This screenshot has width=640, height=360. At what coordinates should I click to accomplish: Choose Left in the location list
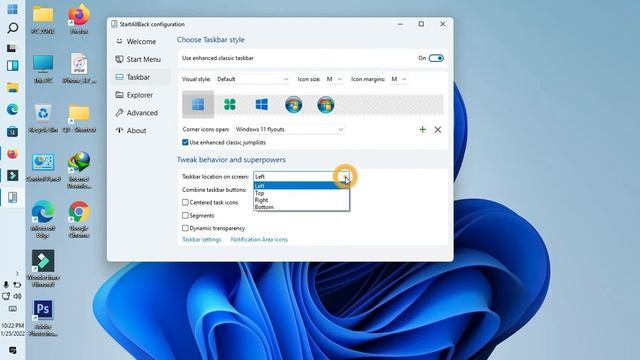point(302,186)
